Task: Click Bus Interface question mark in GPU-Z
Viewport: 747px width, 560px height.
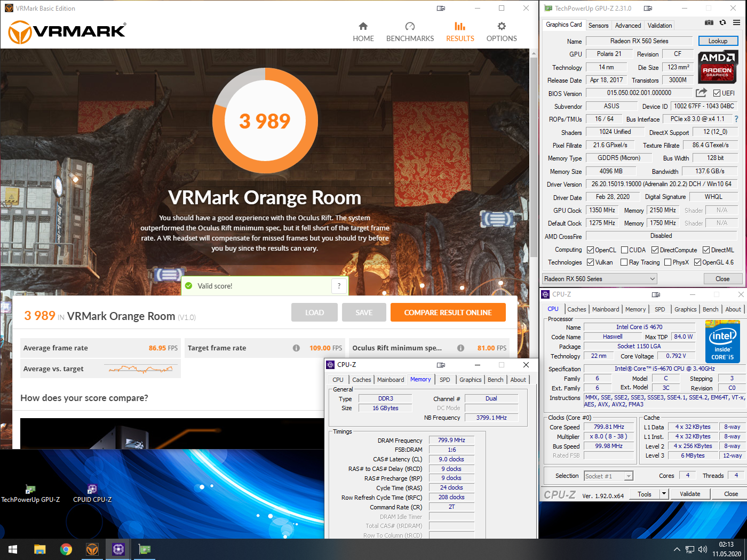Action: (x=736, y=119)
